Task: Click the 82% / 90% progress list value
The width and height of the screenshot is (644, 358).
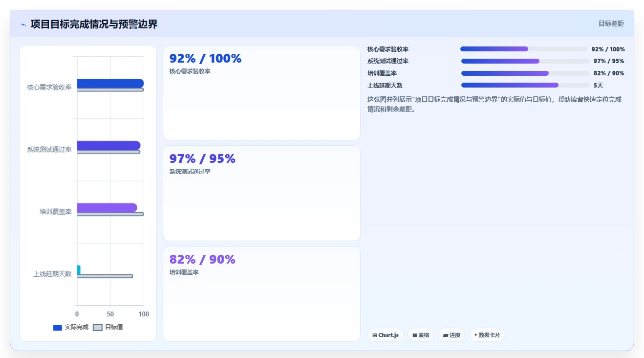Action: pyautogui.click(x=609, y=73)
